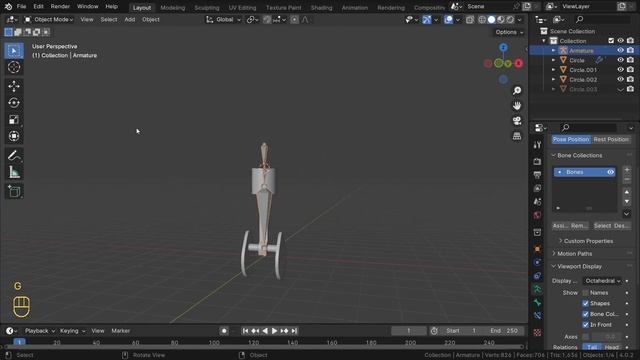640x360 pixels.
Task: Hide Circle.001 in the outliner
Action: [x=620, y=70]
